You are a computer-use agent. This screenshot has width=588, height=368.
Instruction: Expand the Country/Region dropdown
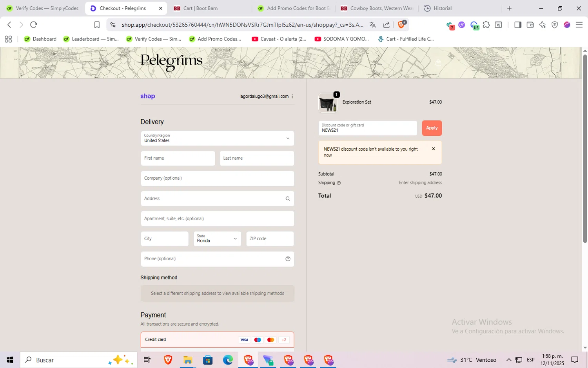(x=218, y=138)
